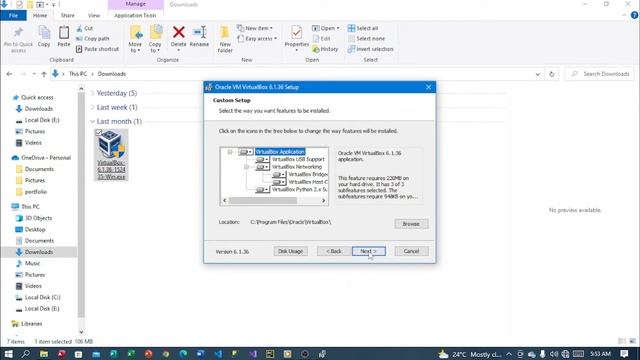This screenshot has height=360, width=640.
Task: Click the Windows Start button
Action: tap(8, 354)
